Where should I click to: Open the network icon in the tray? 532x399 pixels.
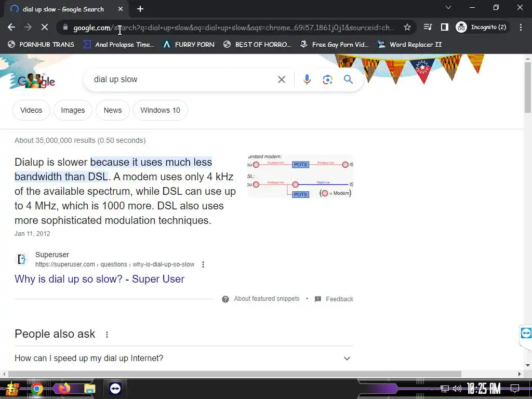[x=445, y=389]
